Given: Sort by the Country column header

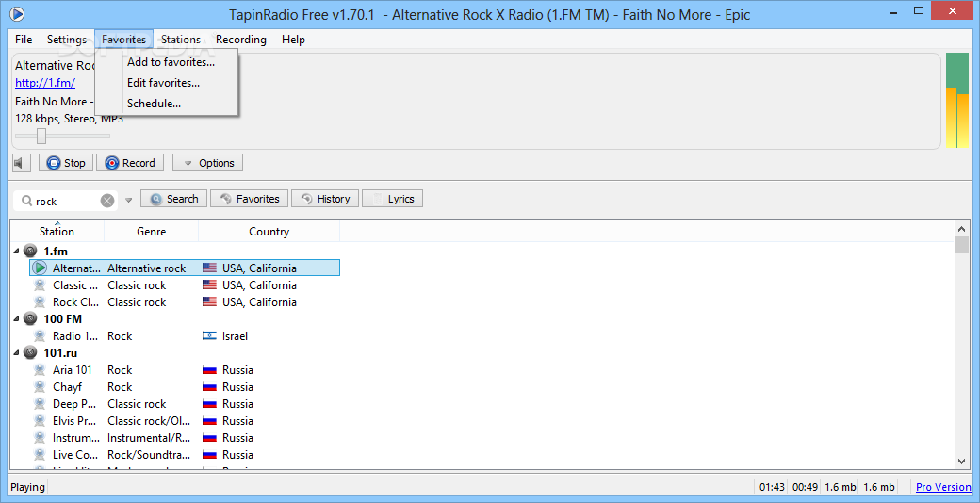Looking at the screenshot, I should click(x=269, y=231).
